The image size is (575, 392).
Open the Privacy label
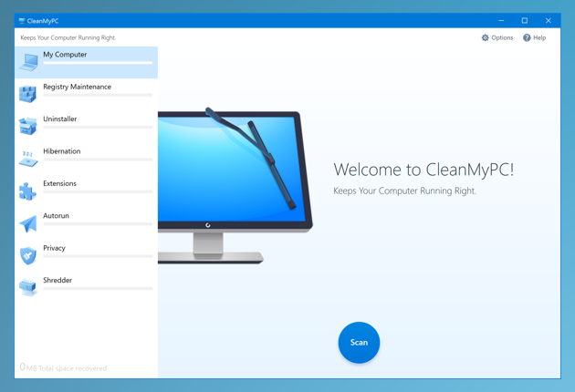[54, 248]
